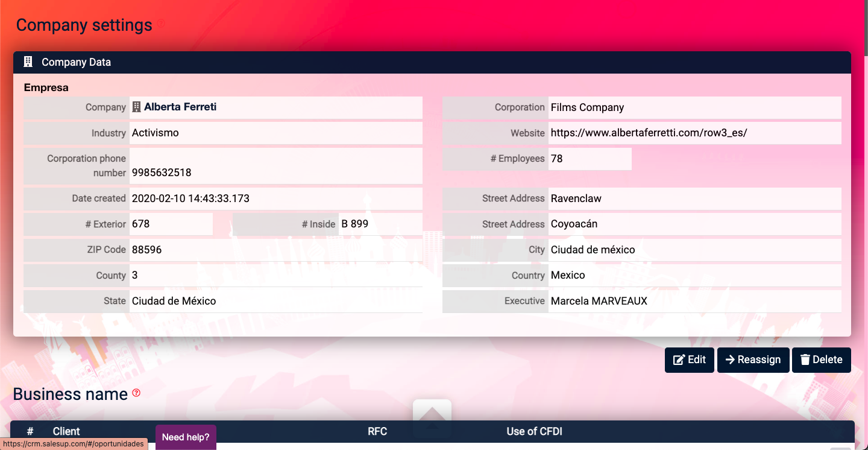Click the Website field label

[x=528, y=133]
